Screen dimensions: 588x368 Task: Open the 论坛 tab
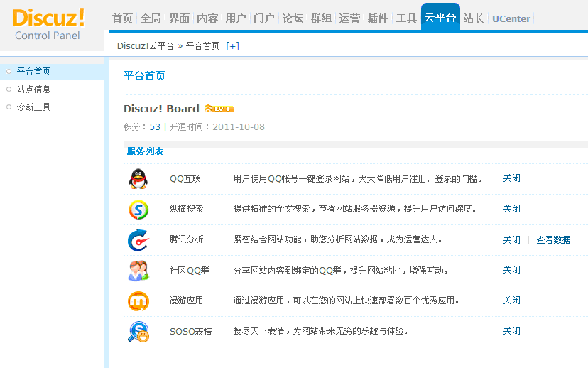click(x=293, y=18)
